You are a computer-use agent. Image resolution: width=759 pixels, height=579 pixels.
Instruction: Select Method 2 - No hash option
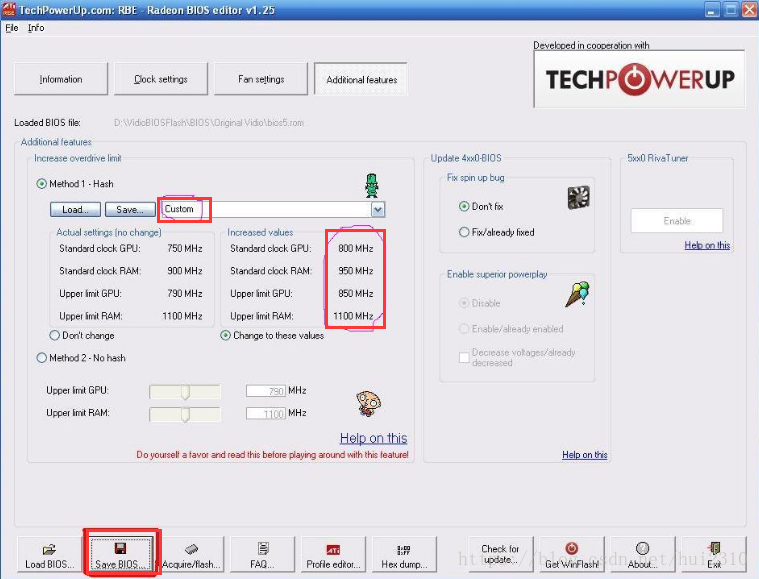pyautogui.click(x=42, y=358)
